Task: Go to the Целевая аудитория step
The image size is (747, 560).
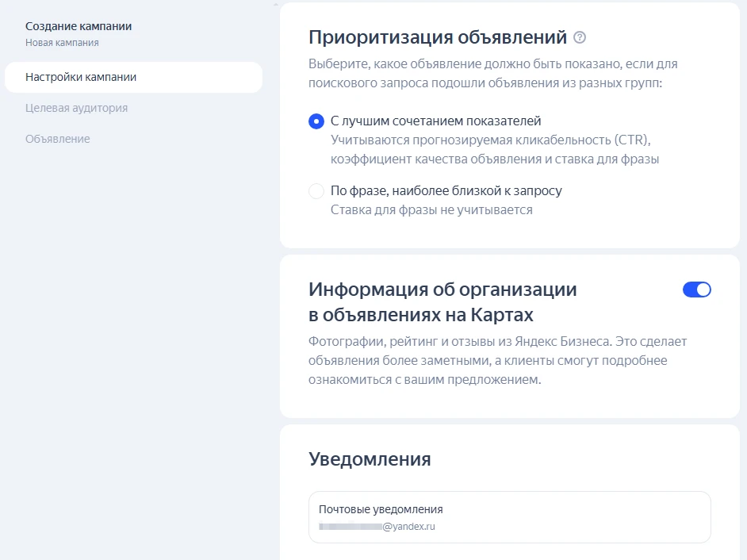Action: (x=76, y=108)
